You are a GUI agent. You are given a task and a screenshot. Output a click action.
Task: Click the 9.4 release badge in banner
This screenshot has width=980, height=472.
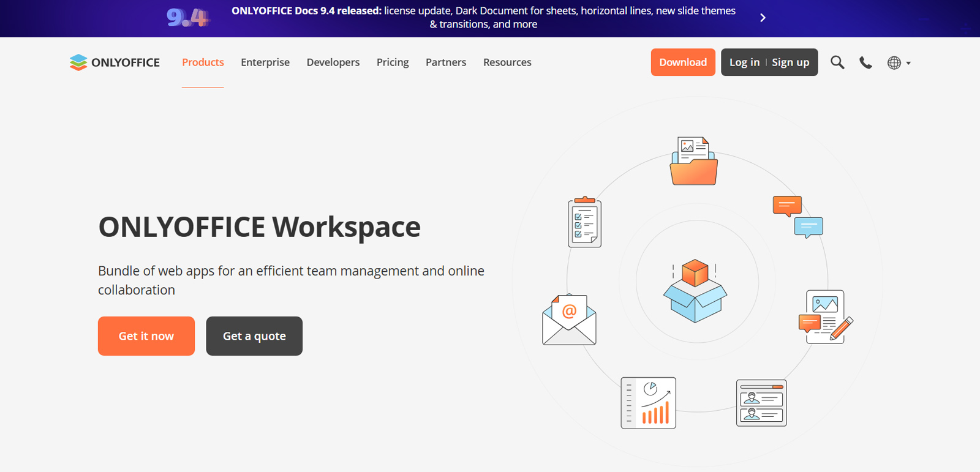coord(188,18)
